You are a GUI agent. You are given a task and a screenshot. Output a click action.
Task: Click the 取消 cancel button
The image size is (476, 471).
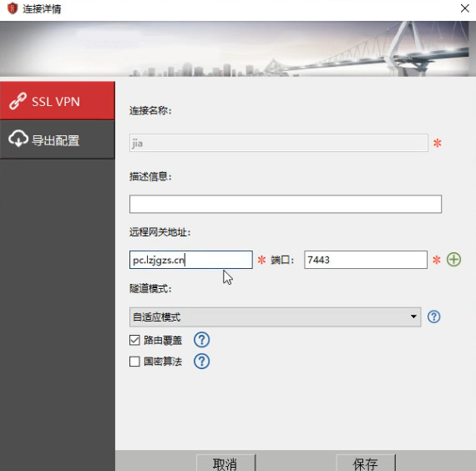click(x=225, y=463)
